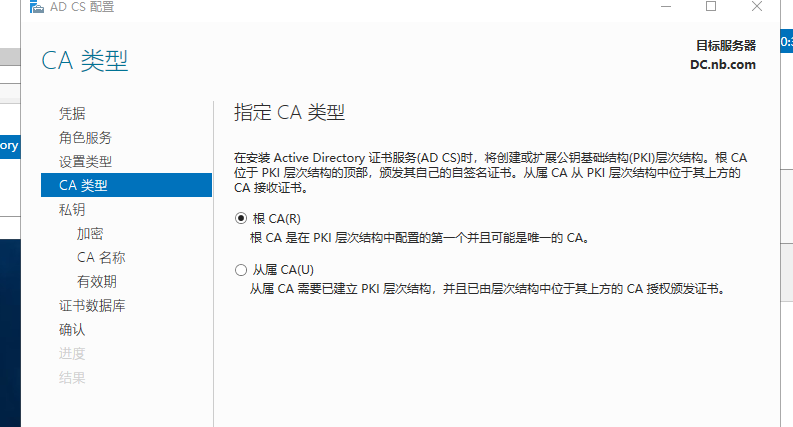Navigate to the 确认 step
This screenshot has width=793, height=427.
pyautogui.click(x=72, y=329)
